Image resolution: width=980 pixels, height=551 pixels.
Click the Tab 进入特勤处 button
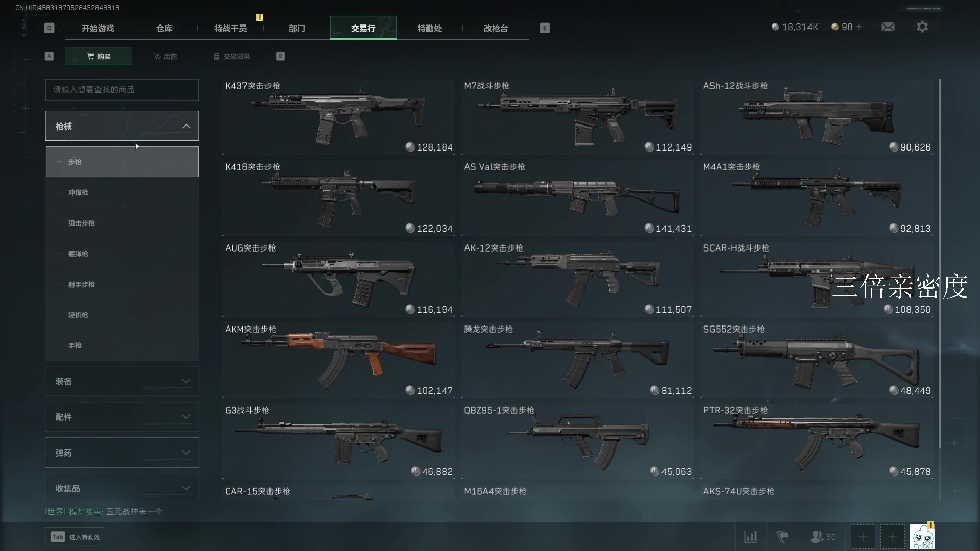[75, 537]
